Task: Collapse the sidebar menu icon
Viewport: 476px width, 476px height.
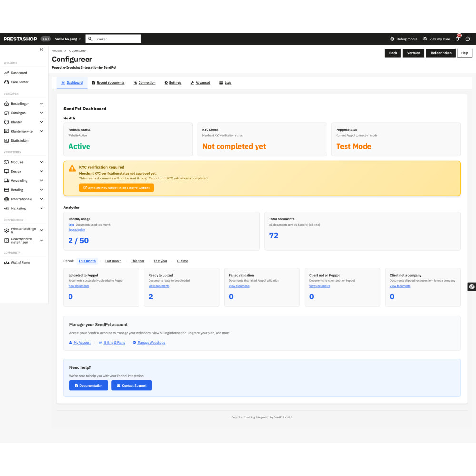Action: 41,50
